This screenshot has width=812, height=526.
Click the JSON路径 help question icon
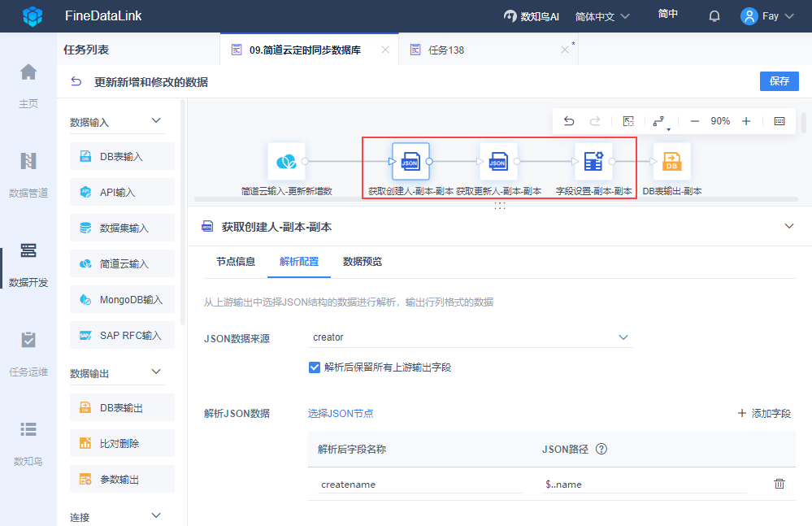pos(601,450)
